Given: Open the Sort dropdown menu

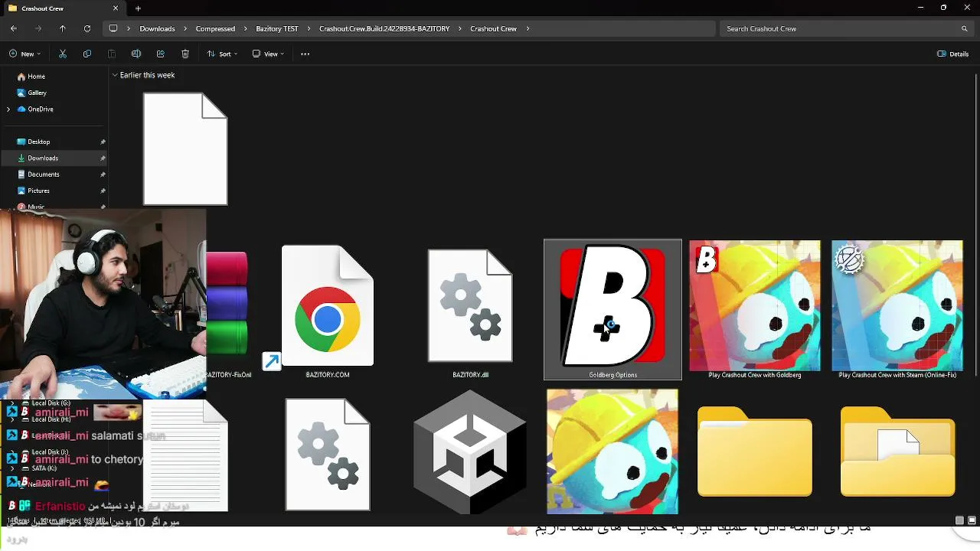Looking at the screenshot, I should coord(223,54).
